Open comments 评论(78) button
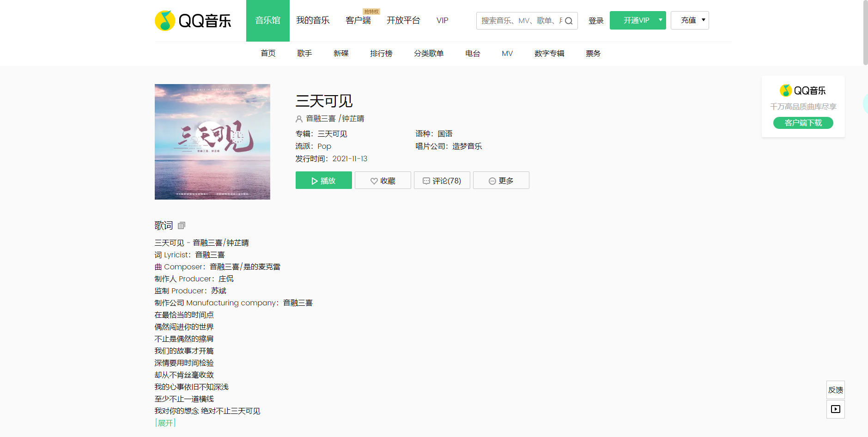This screenshot has height=437, width=868. (x=442, y=181)
